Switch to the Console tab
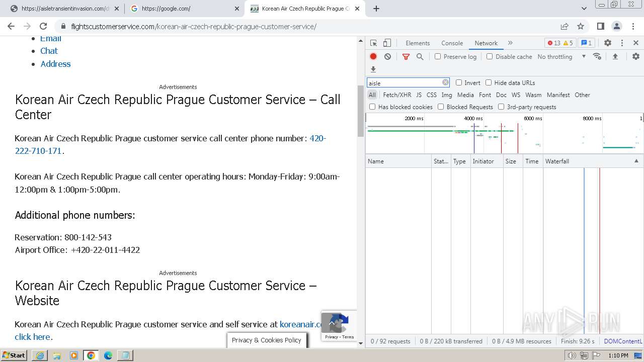Viewport: 644px width, 362px height. point(452,43)
